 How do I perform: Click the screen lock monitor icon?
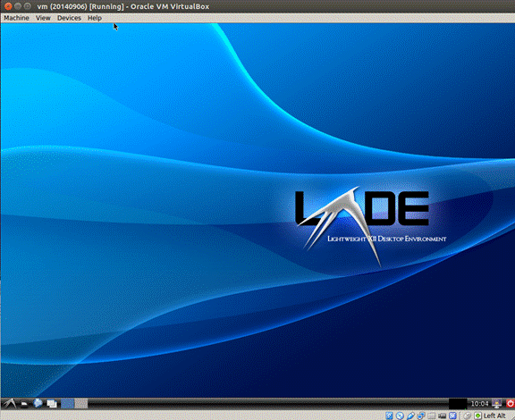[x=497, y=403]
